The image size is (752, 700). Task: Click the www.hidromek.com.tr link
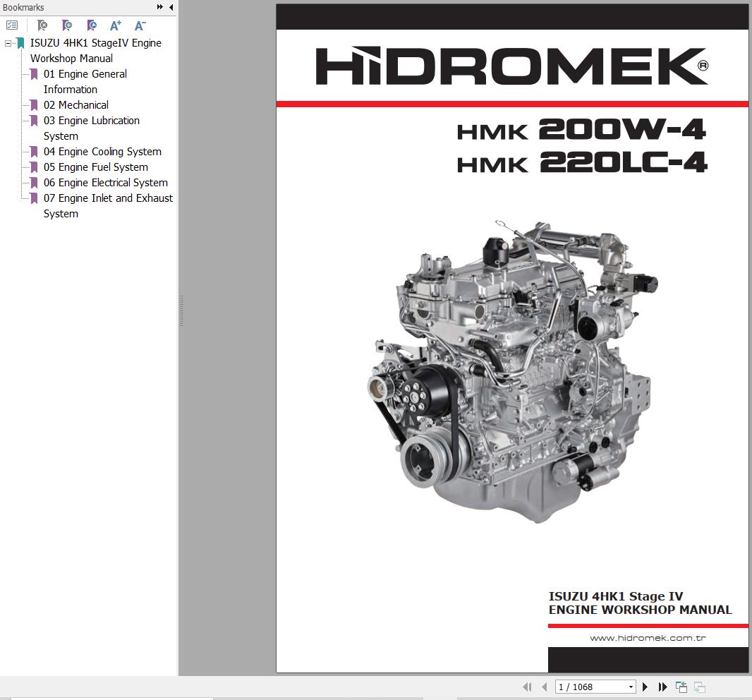click(648, 638)
